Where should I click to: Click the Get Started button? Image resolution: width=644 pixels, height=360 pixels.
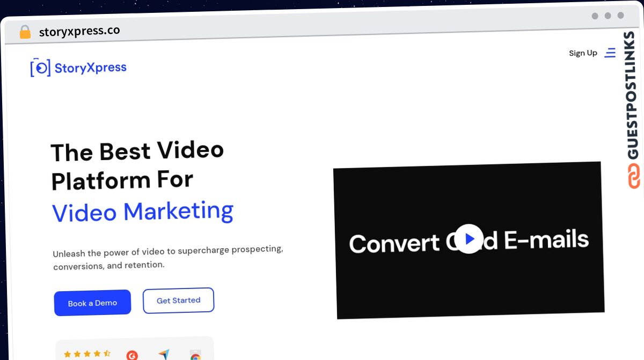coord(178,300)
